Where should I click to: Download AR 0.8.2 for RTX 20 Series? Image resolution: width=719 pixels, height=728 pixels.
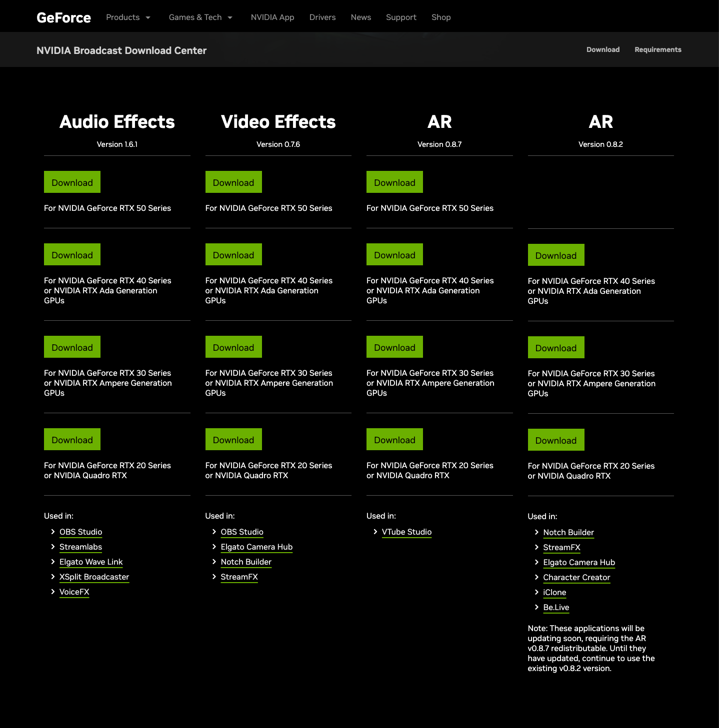click(x=555, y=440)
